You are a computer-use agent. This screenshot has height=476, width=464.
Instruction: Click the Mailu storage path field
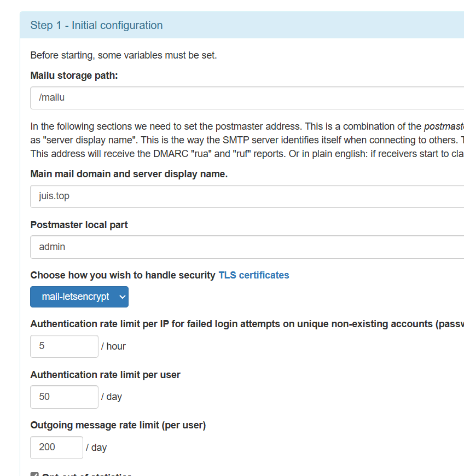[x=246, y=98]
